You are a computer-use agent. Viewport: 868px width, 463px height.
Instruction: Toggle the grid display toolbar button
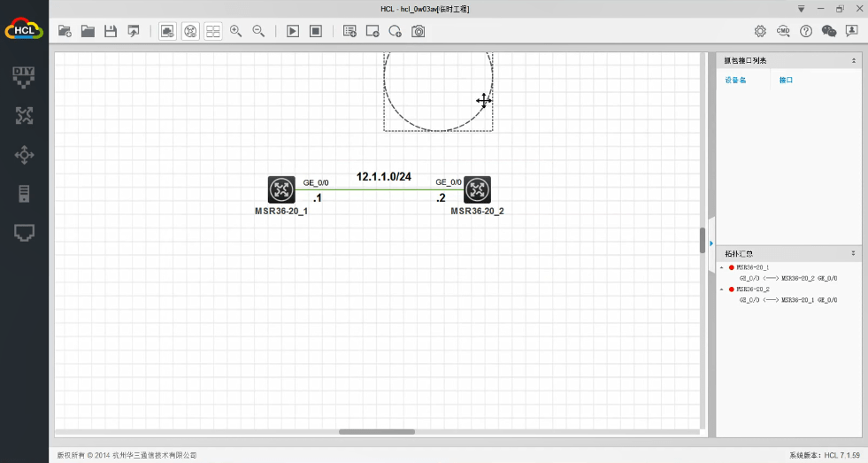click(x=213, y=31)
